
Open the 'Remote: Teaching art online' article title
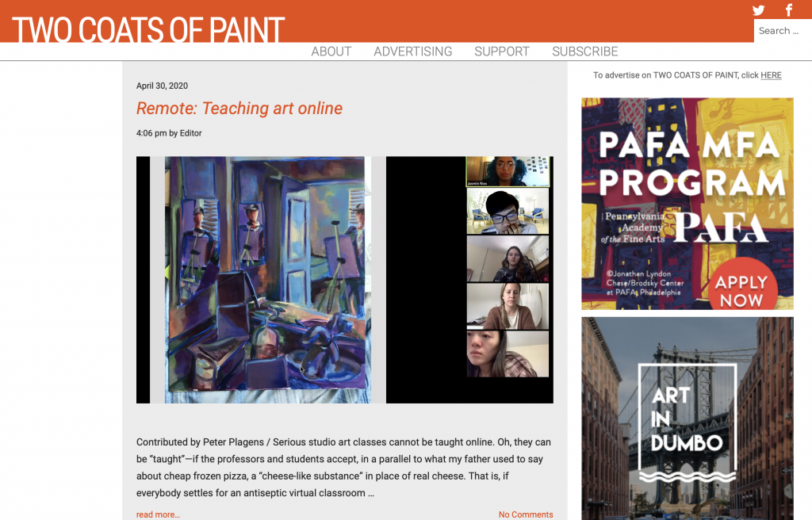tap(239, 109)
